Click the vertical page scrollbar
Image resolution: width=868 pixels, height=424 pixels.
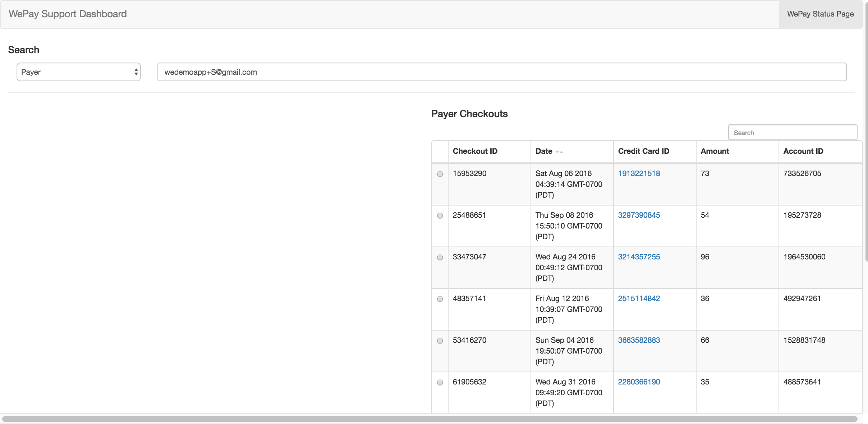pos(866,132)
